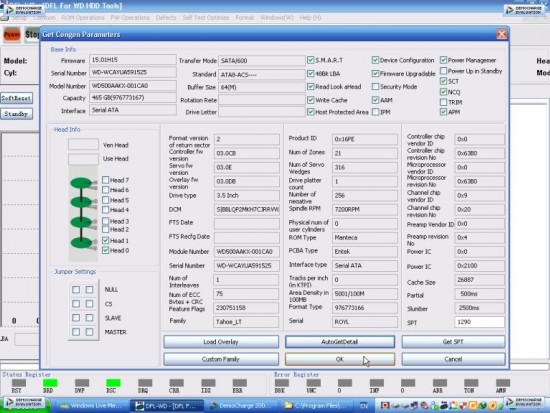
Task: Click the ABR error indicator
Action: point(440,383)
